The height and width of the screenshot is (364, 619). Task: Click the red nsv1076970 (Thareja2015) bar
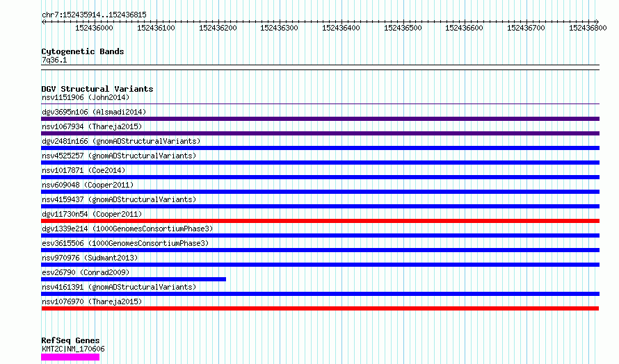(x=320, y=308)
